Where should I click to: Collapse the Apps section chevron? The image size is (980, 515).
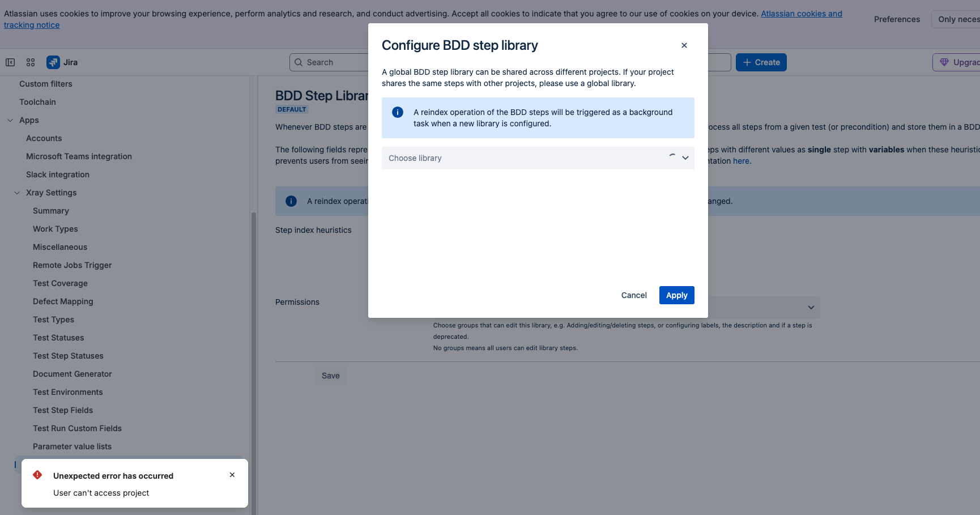[10, 120]
